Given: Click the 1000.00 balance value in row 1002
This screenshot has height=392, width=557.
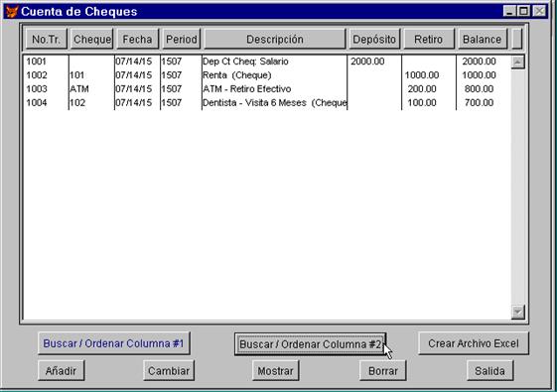Looking at the screenshot, I should pos(479,75).
